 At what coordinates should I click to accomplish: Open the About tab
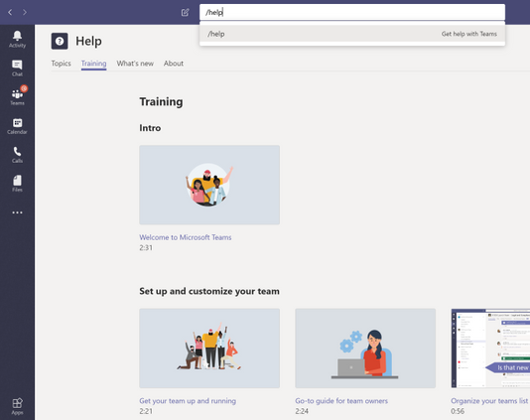pos(174,64)
